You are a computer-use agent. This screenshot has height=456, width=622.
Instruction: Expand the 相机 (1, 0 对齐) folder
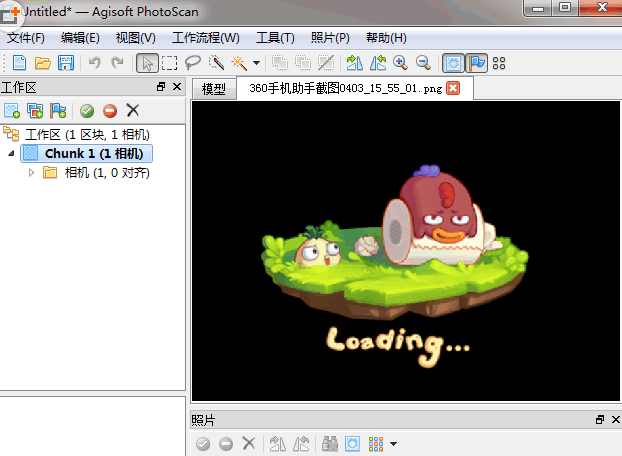point(31,172)
